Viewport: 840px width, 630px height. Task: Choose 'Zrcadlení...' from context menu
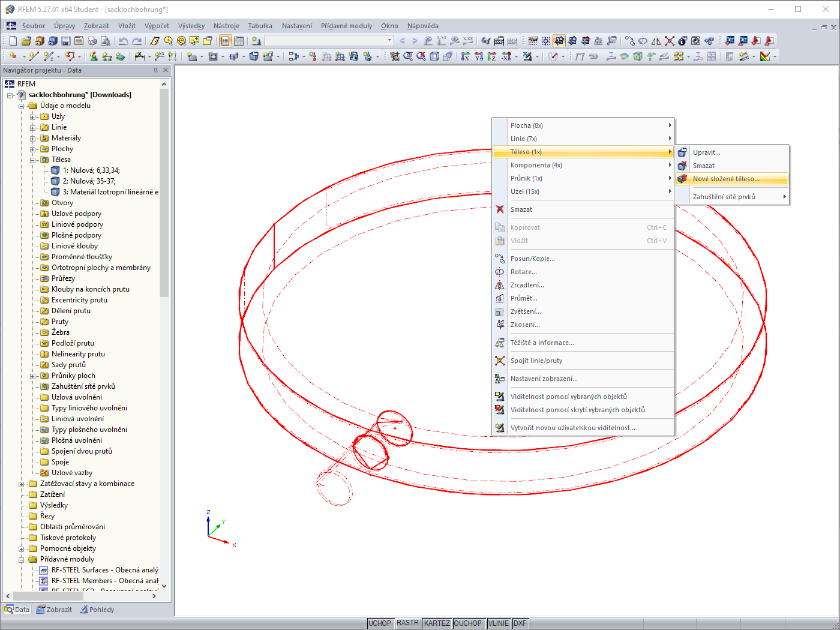pos(583,285)
